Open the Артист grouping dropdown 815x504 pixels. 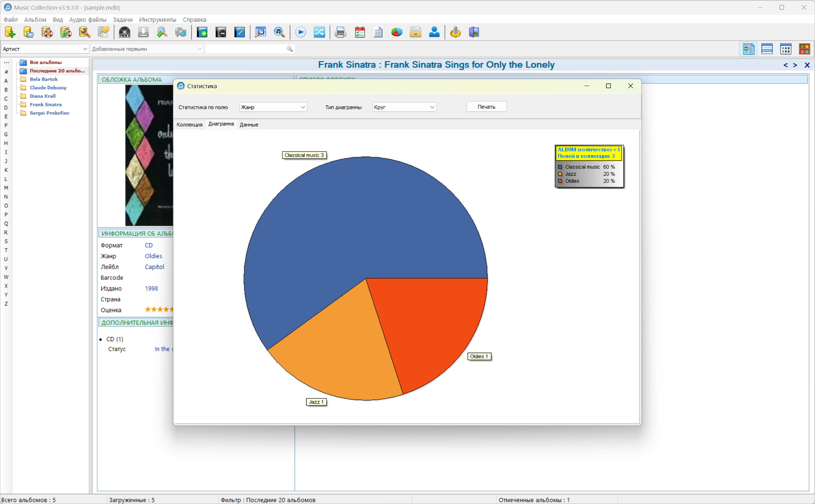[x=85, y=49]
